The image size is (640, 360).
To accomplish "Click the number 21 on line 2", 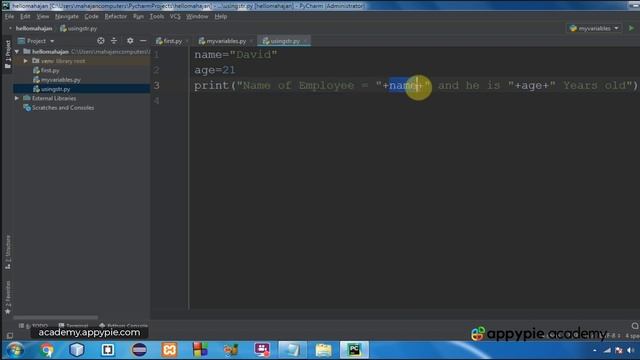I will [229, 70].
